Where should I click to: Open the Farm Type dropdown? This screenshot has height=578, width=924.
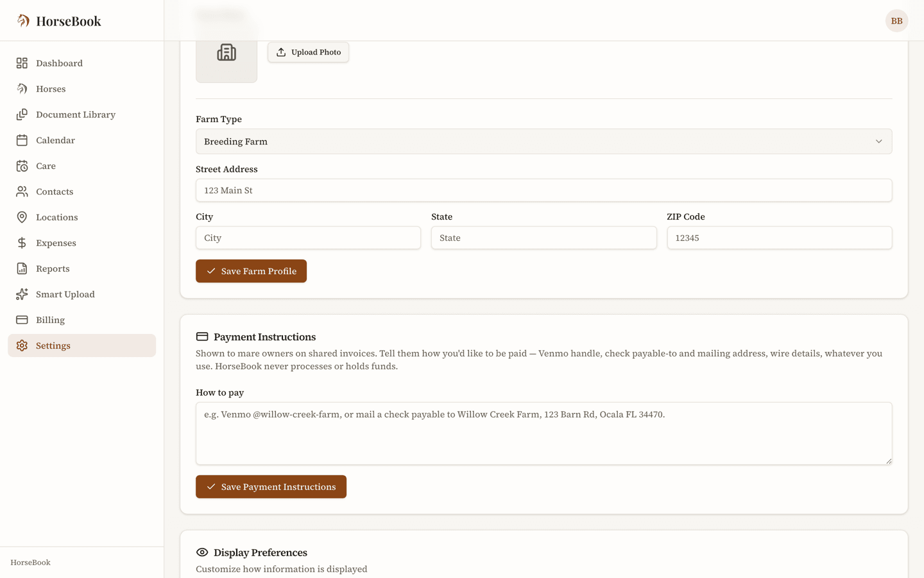(543, 141)
